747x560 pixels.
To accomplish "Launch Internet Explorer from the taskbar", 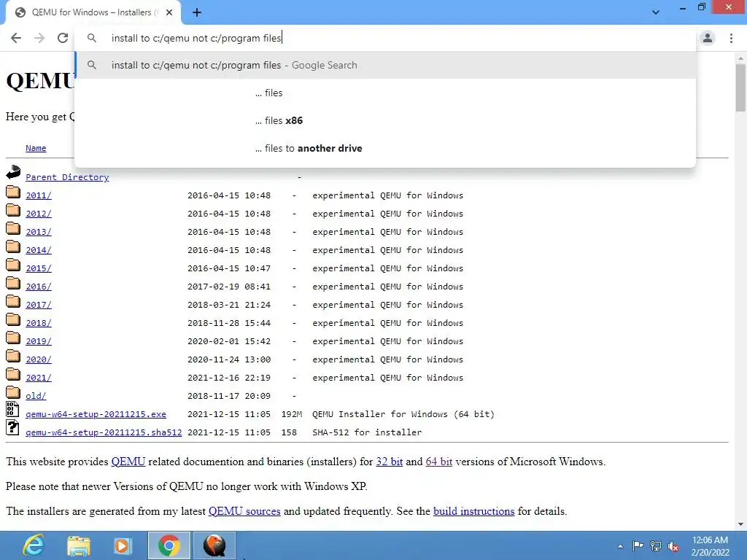I will [34, 545].
